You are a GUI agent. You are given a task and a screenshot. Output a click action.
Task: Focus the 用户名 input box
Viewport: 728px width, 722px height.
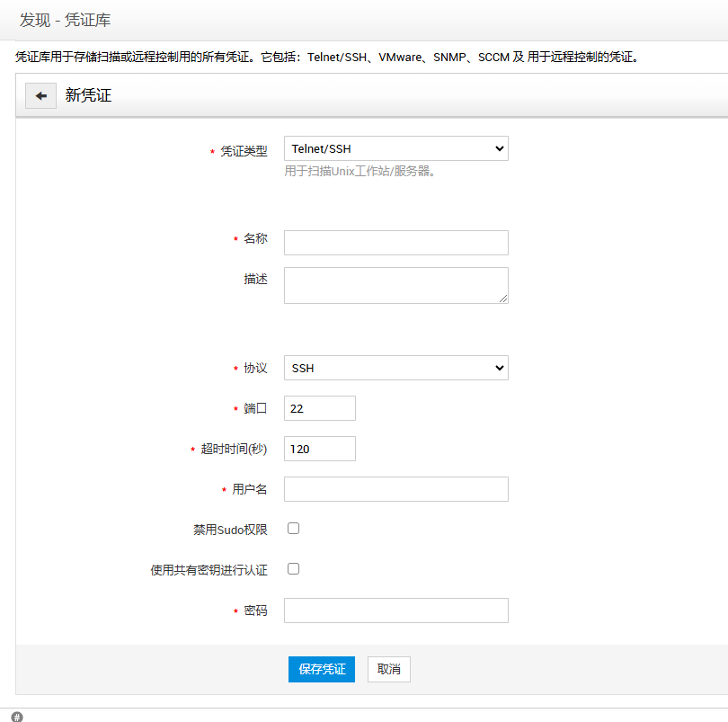tap(395, 489)
